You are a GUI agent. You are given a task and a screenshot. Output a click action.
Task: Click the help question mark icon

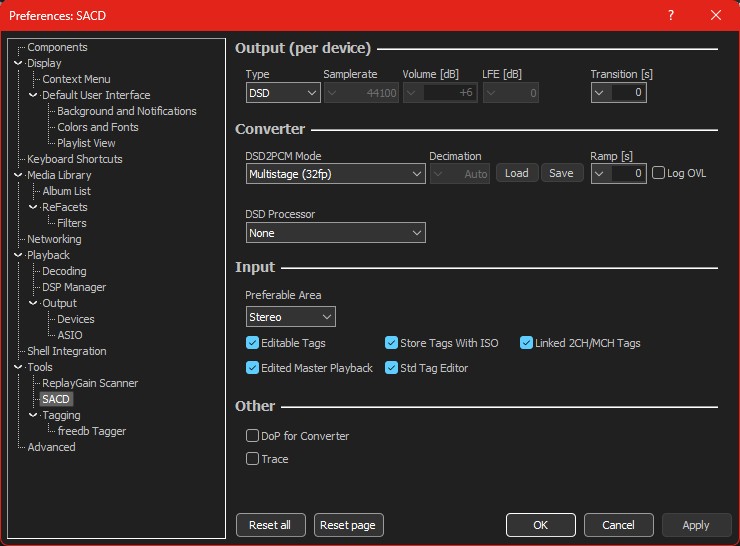click(670, 15)
